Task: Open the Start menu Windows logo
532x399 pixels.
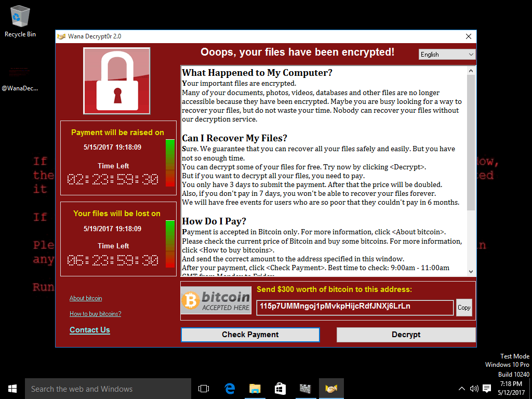Action: [x=12, y=389]
